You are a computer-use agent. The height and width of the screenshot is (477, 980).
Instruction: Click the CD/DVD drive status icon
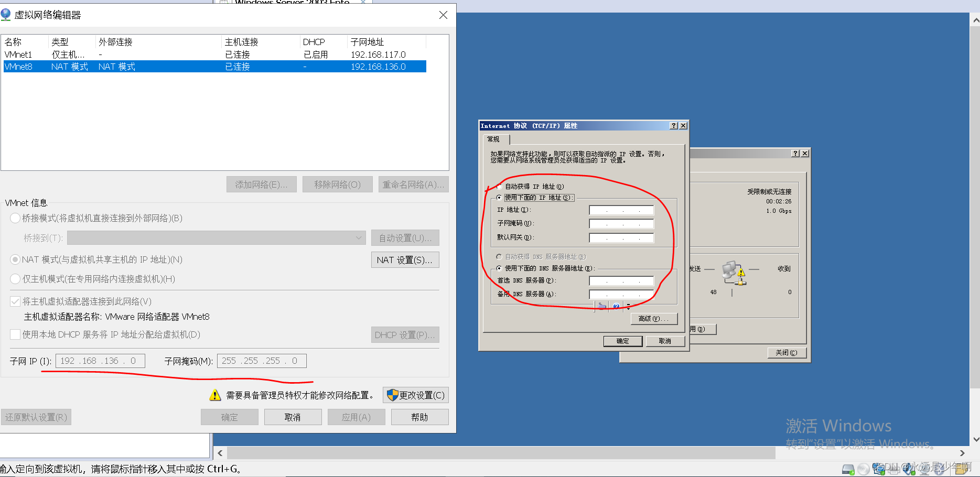pyautogui.click(x=863, y=469)
